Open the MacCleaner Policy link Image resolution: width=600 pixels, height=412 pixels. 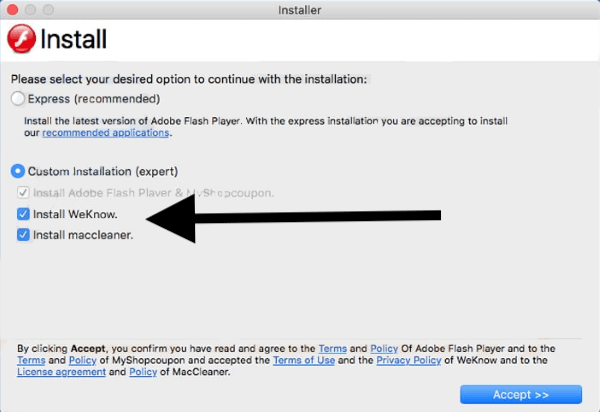tap(143, 372)
